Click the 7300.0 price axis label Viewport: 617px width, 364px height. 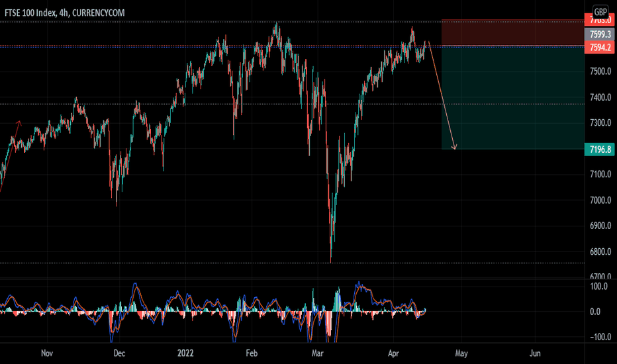pyautogui.click(x=600, y=123)
